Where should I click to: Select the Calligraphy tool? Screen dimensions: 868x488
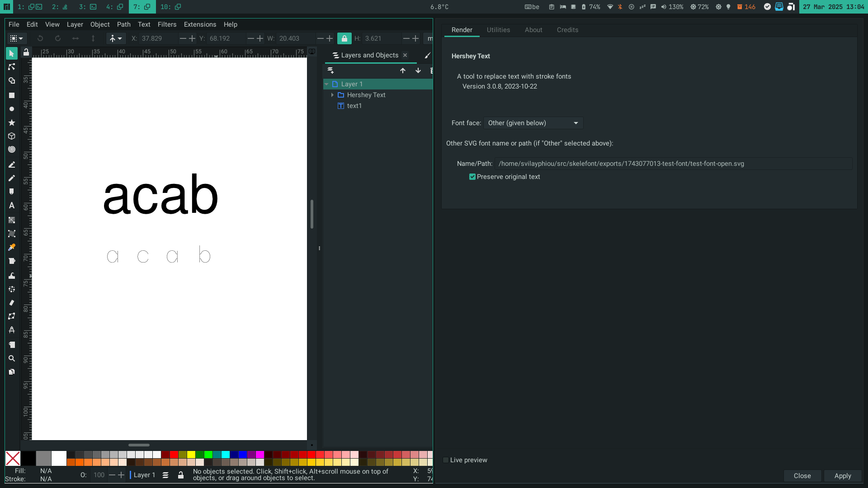click(x=12, y=192)
